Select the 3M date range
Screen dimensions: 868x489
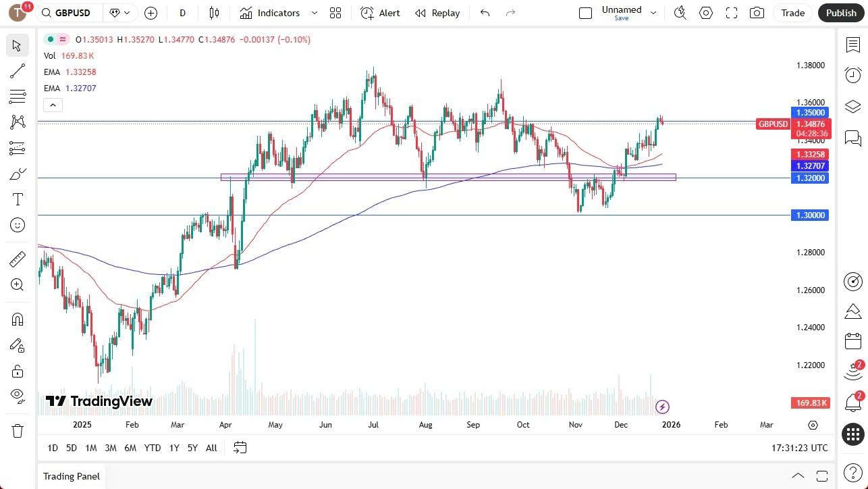tap(110, 448)
